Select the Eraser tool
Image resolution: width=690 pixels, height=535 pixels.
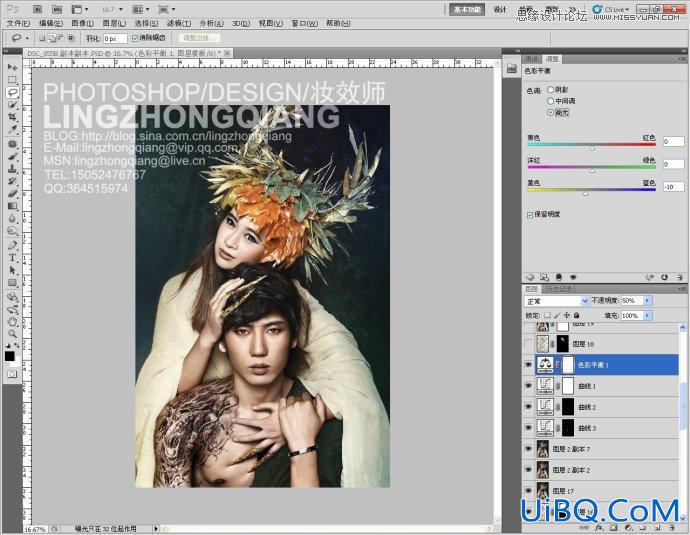[x=12, y=194]
